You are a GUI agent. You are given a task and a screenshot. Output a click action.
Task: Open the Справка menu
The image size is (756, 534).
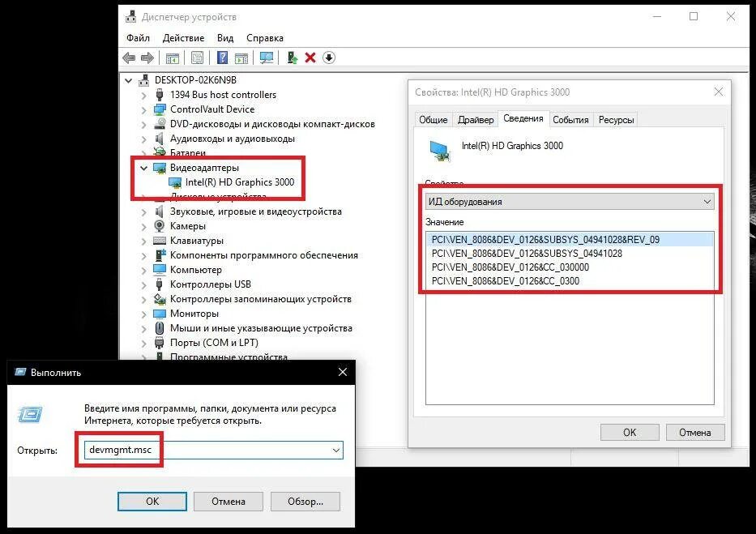pos(265,38)
